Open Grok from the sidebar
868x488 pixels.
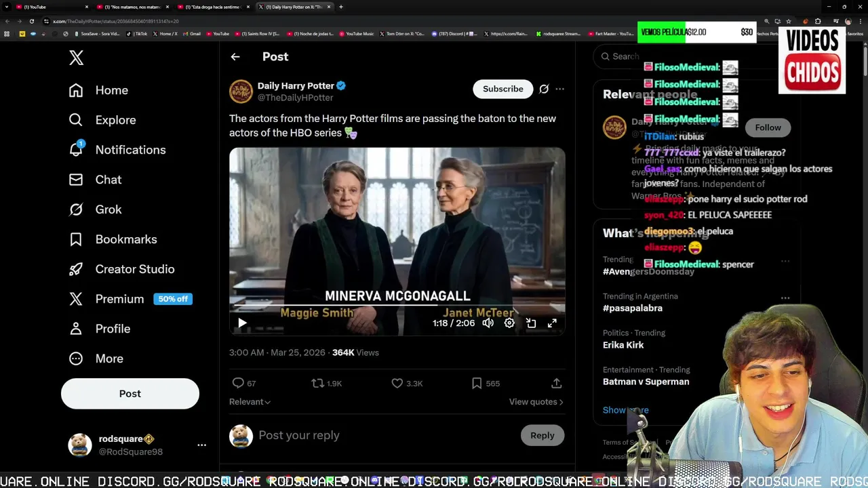[95, 209]
